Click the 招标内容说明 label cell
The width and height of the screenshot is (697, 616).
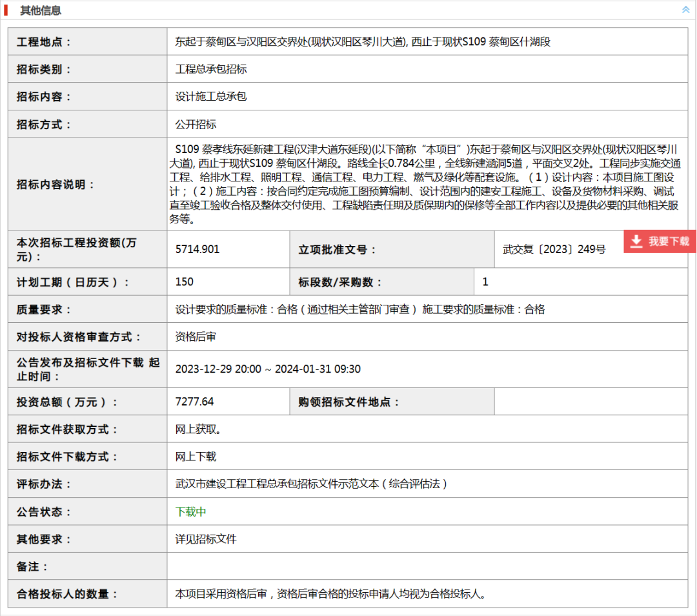[x=88, y=184]
